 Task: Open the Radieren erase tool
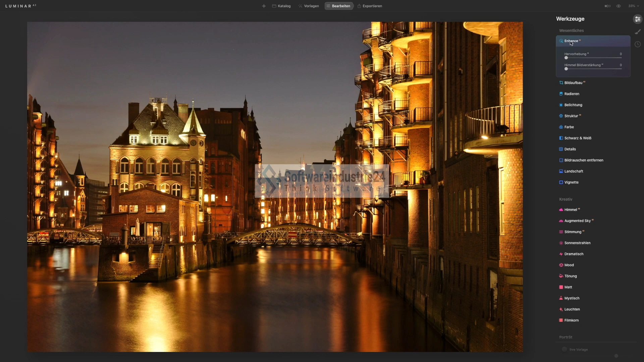[x=572, y=94]
